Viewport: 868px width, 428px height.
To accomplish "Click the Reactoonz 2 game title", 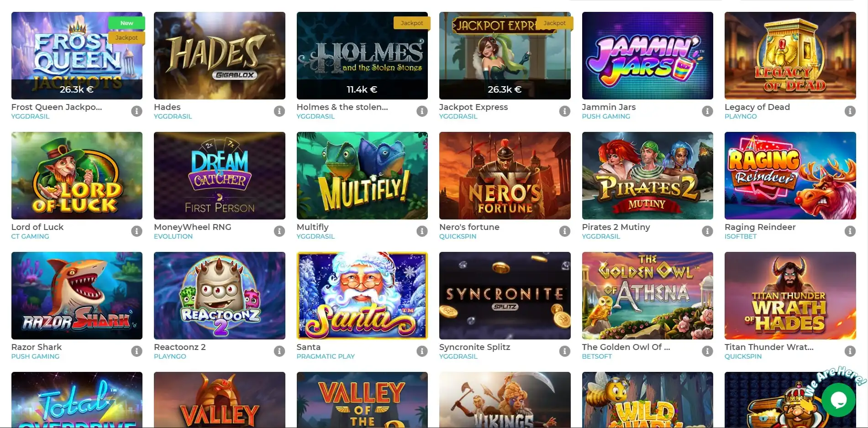I will coord(180,347).
